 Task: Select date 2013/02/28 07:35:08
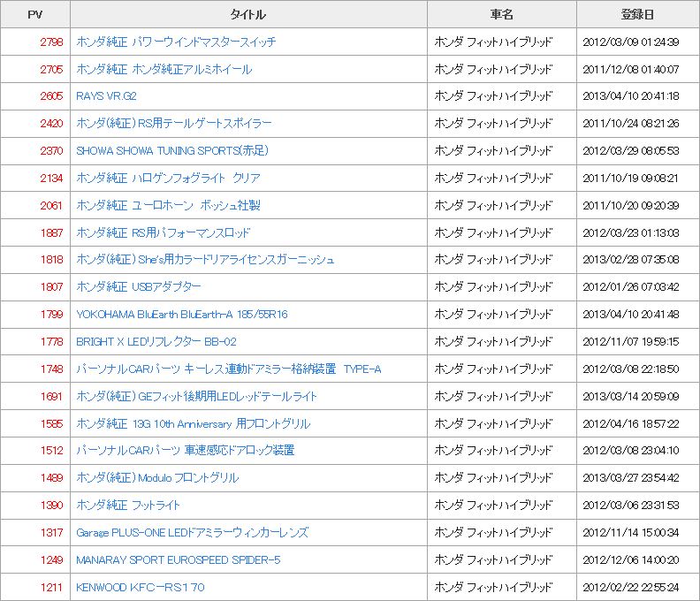(x=631, y=260)
